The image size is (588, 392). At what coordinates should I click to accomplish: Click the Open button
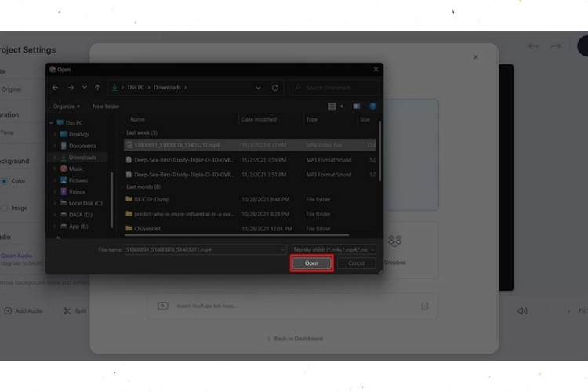pos(311,263)
